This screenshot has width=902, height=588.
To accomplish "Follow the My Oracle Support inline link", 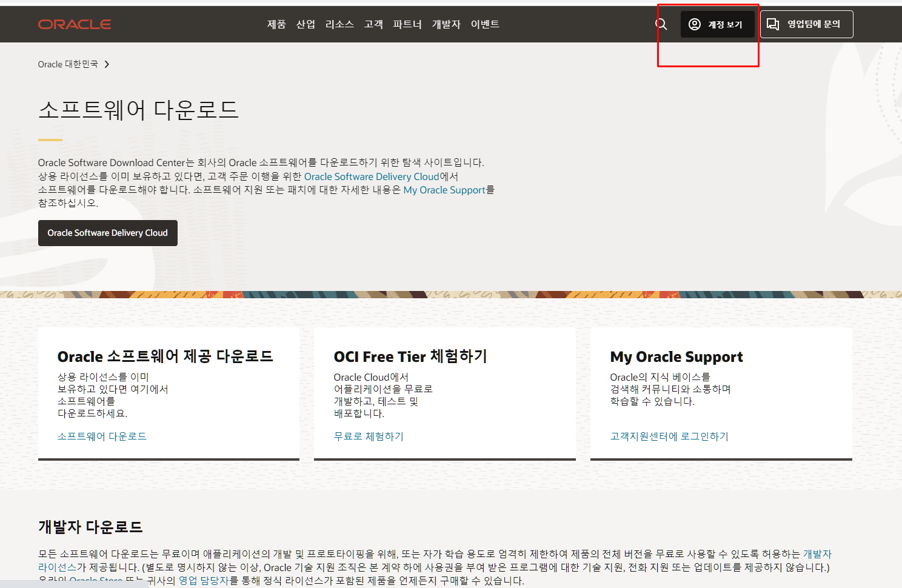I will click(x=444, y=190).
